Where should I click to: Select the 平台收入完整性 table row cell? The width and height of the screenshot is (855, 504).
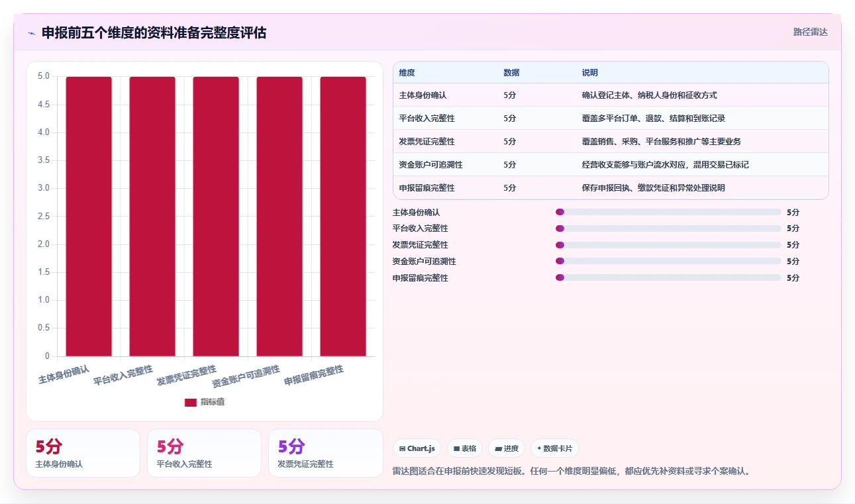[x=427, y=119]
